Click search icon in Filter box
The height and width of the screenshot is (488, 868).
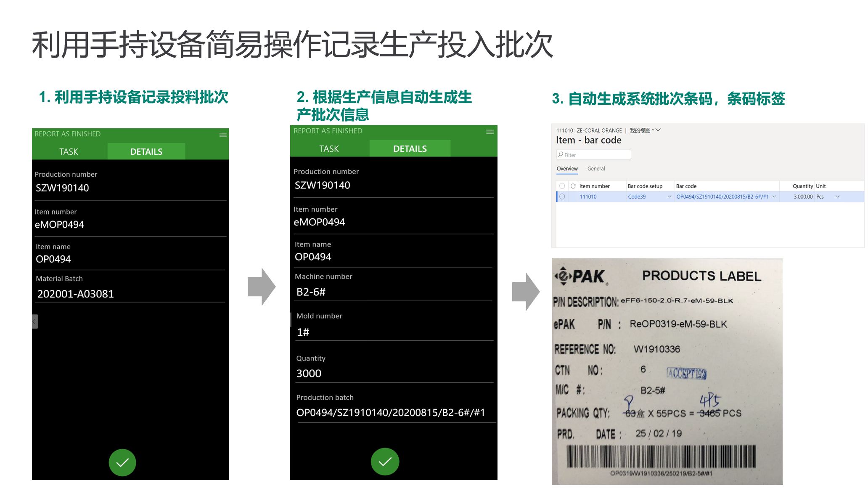click(561, 154)
